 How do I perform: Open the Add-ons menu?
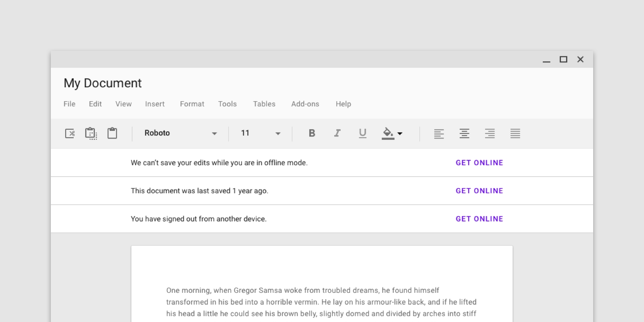[305, 104]
